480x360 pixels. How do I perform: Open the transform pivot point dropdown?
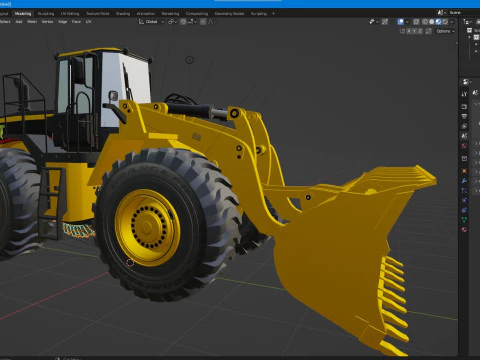click(x=172, y=22)
